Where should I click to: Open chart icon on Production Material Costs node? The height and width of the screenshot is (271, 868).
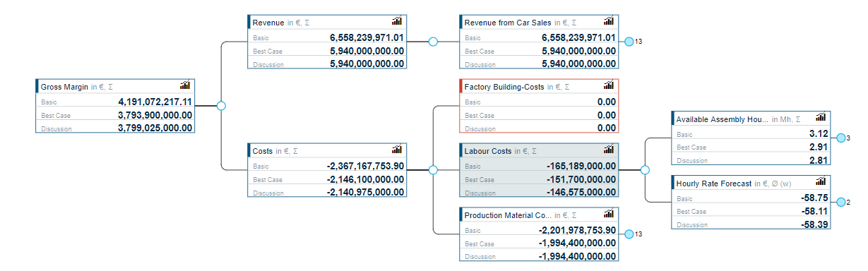pos(609,214)
